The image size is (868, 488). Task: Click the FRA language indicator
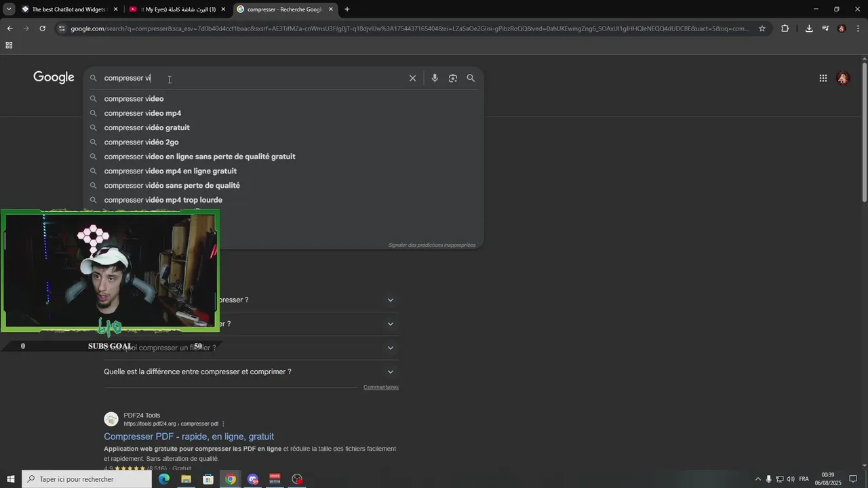click(x=804, y=479)
